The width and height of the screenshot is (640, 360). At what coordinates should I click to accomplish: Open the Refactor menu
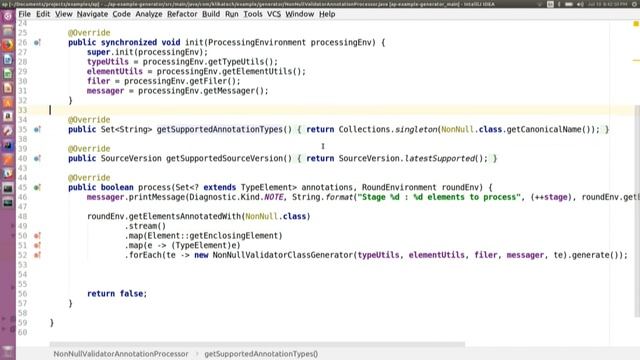182,14
